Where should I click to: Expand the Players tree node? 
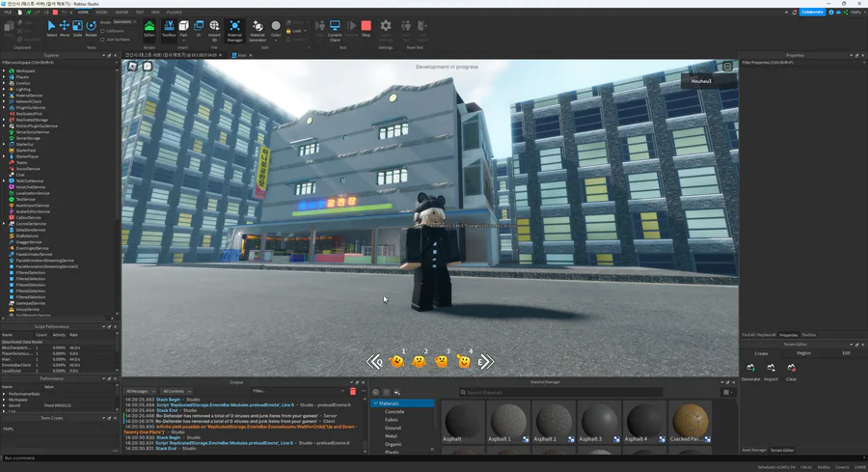pos(4,77)
